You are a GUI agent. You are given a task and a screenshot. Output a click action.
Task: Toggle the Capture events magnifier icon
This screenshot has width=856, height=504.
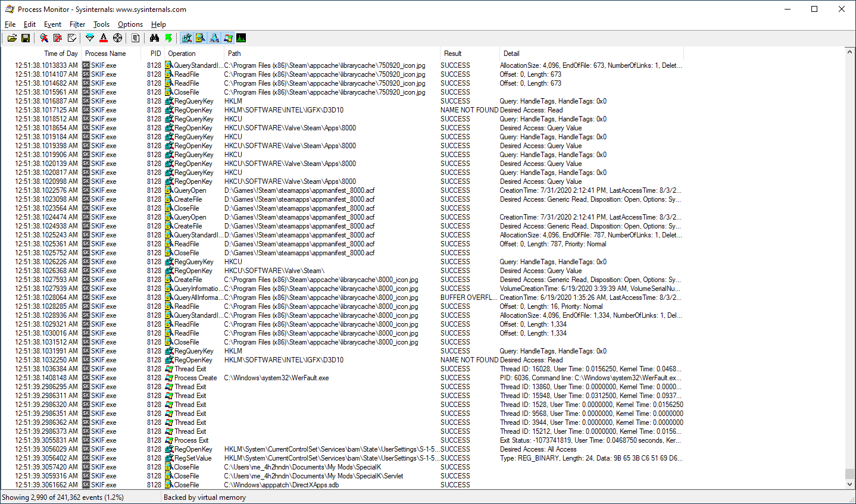pos(44,38)
